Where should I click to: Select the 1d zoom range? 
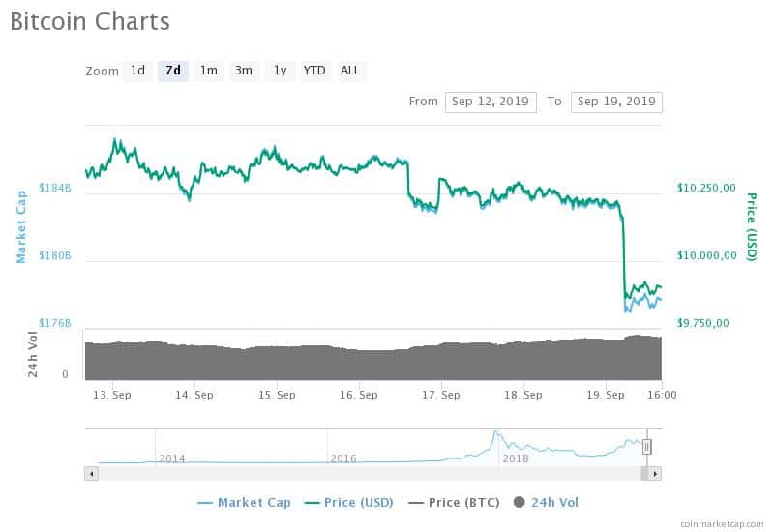coord(137,71)
